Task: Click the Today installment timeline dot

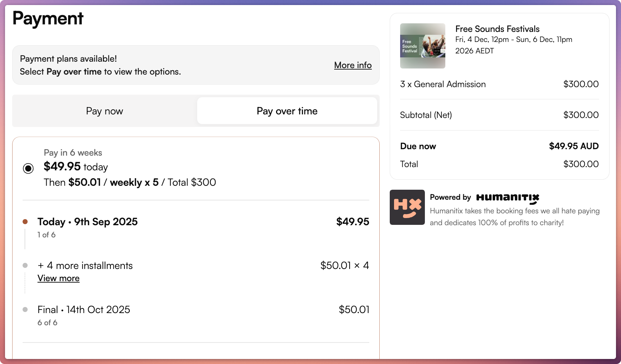Action: [x=25, y=222]
